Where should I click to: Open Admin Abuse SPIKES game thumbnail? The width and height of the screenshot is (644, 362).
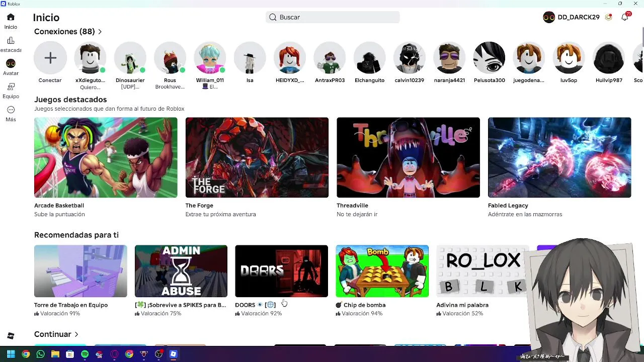point(181,271)
